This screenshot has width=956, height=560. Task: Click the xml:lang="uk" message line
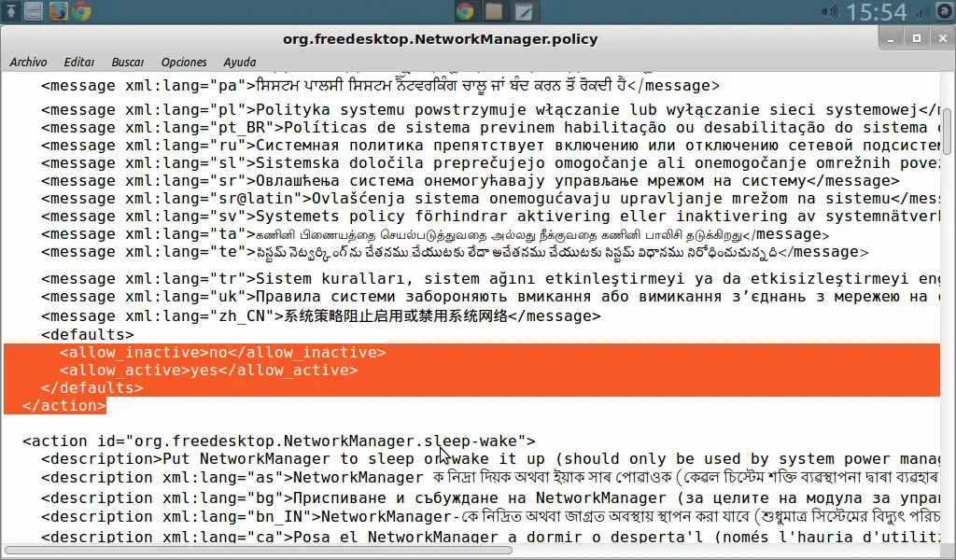(490, 296)
